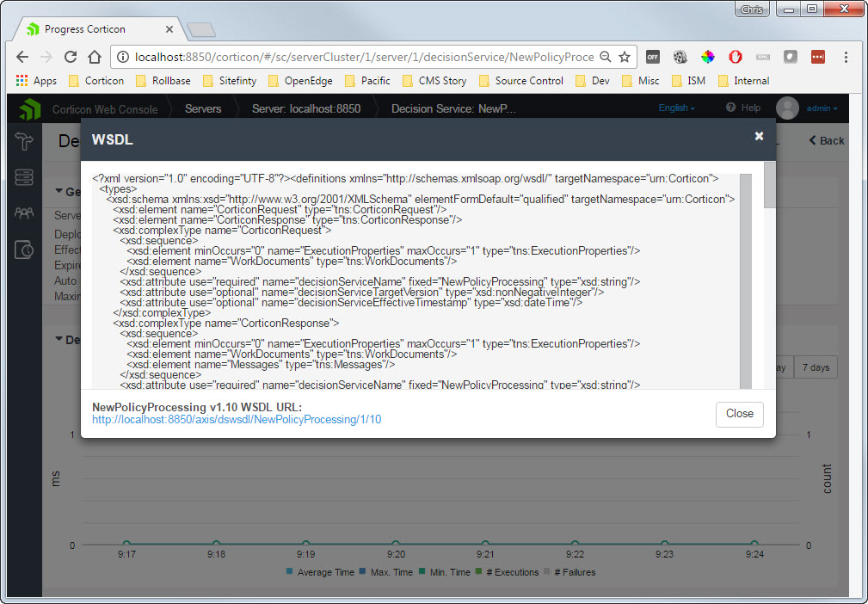Toggle the OFF extension in the browser toolbar
The height and width of the screenshot is (604, 868).
[x=653, y=56]
